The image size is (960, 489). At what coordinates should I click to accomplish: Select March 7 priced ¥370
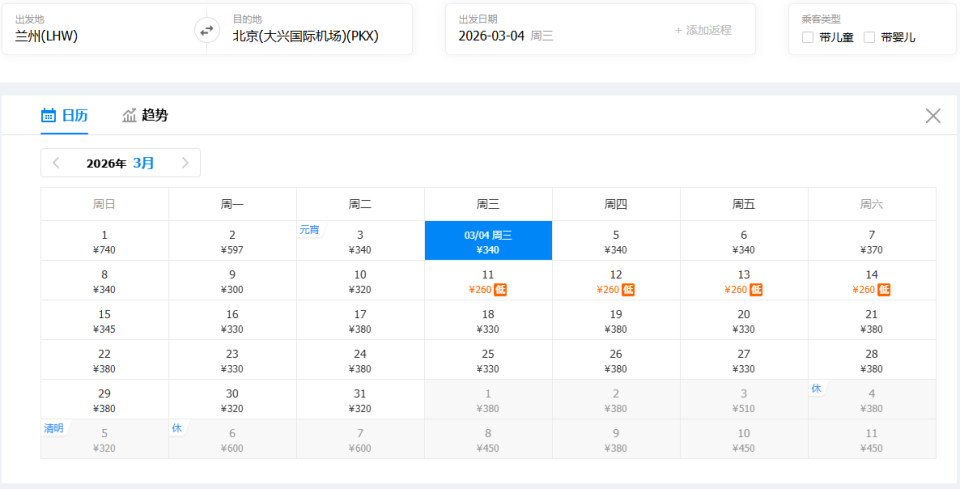[x=872, y=241]
